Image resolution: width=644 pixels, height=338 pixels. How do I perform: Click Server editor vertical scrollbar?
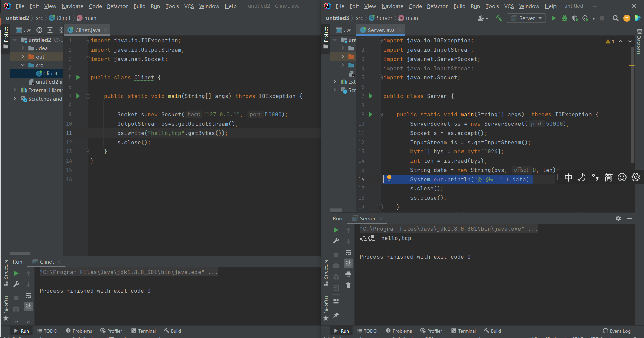click(632, 104)
